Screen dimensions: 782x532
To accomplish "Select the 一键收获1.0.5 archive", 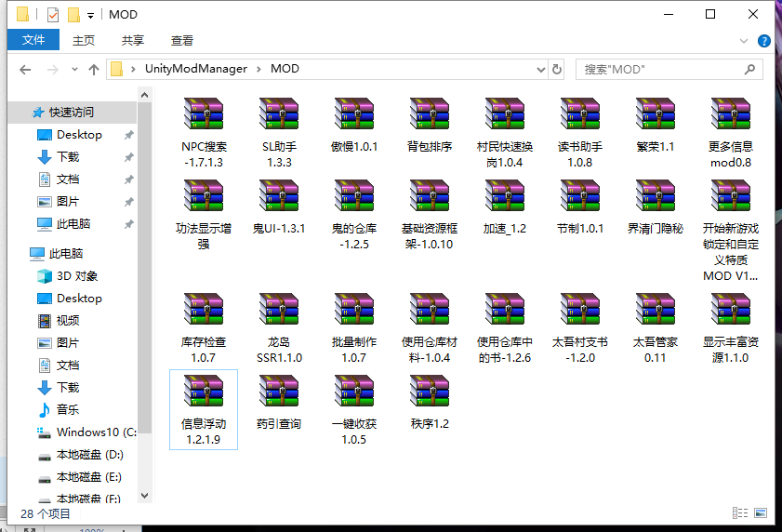I will tap(354, 410).
